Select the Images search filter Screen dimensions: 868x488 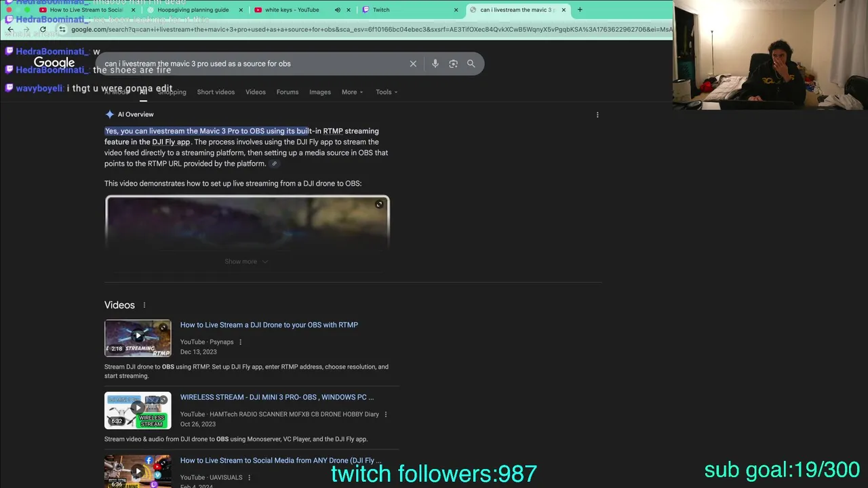tap(320, 92)
